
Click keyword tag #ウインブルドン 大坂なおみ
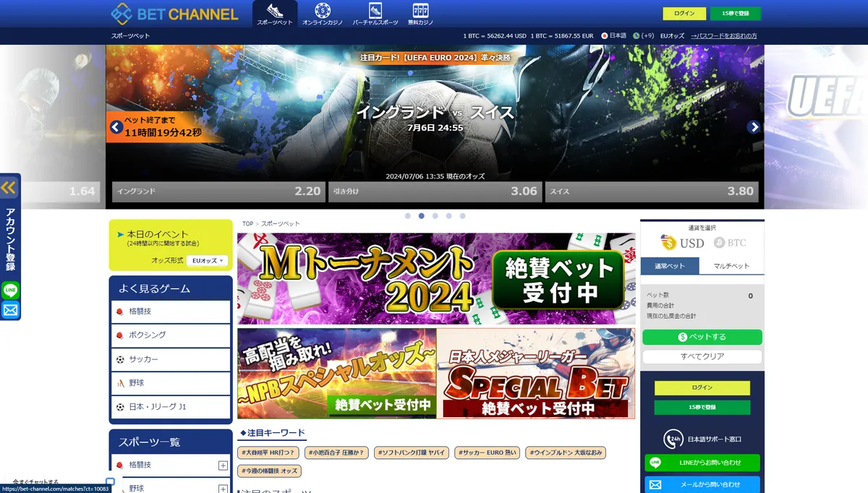566,453
